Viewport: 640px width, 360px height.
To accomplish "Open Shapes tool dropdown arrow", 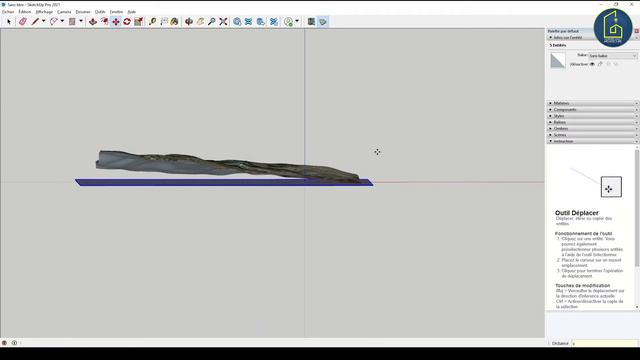I will (81, 21).
